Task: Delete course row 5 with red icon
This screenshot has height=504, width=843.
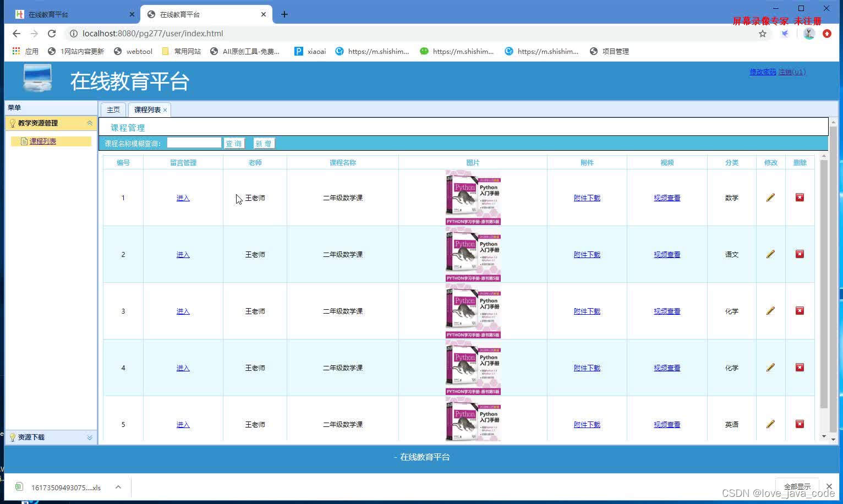Action: [800, 424]
